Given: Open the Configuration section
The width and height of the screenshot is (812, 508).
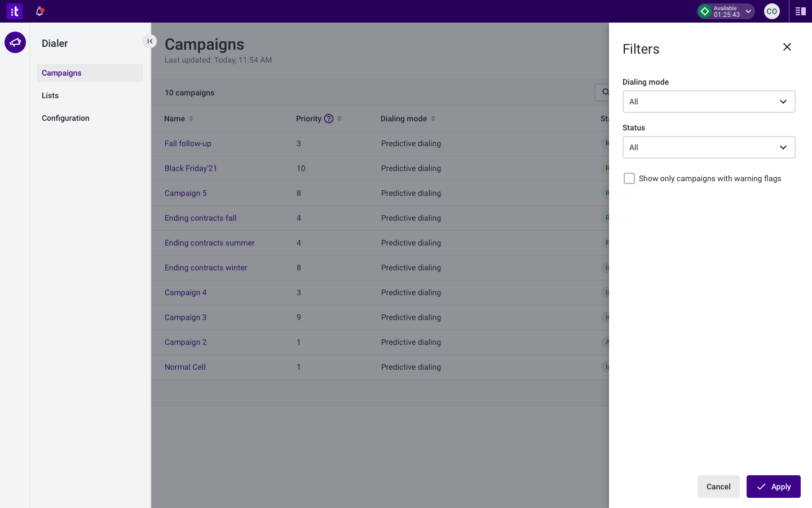Looking at the screenshot, I should [65, 118].
